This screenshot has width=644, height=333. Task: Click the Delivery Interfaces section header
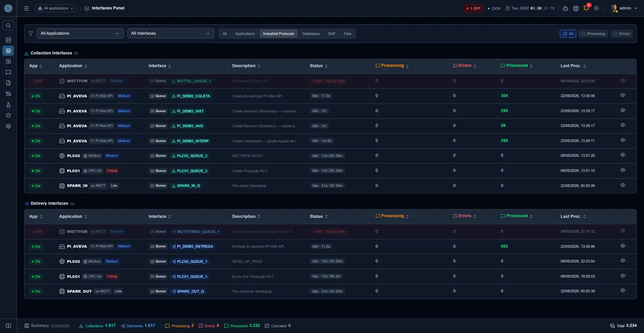click(49, 204)
